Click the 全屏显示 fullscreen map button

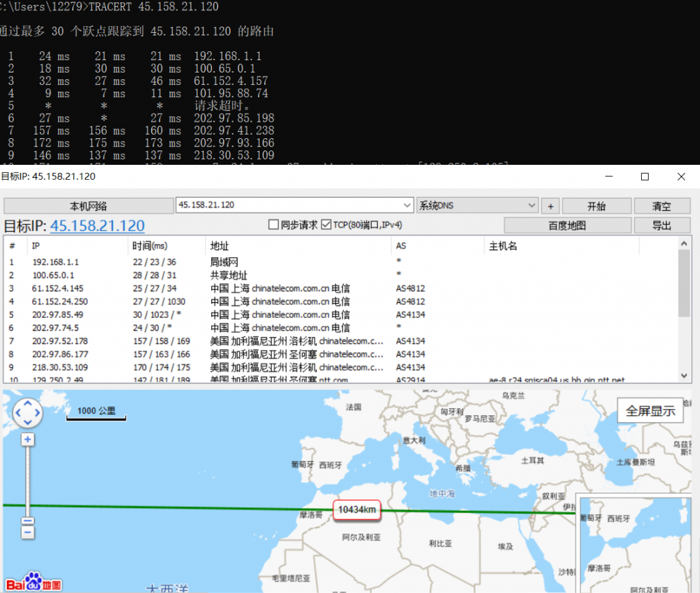[650, 410]
